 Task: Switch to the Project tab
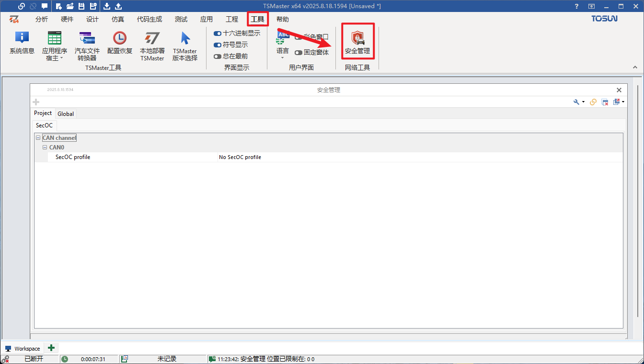click(43, 113)
